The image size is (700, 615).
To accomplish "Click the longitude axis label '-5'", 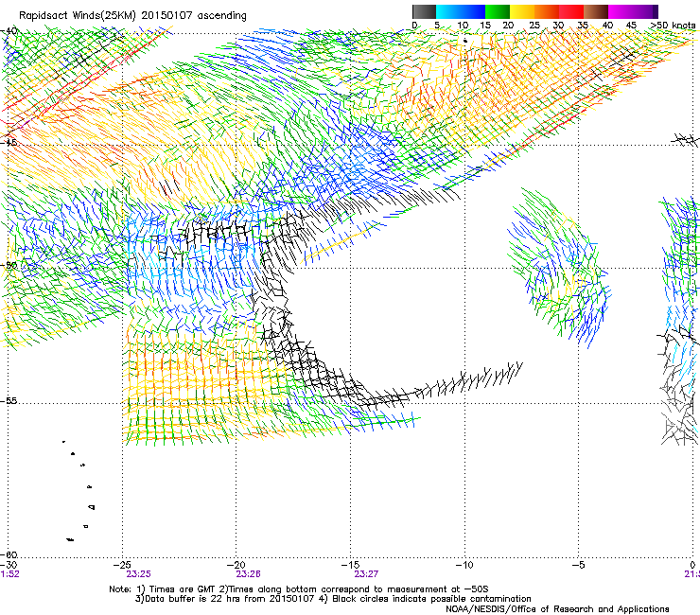I will (x=578, y=565).
